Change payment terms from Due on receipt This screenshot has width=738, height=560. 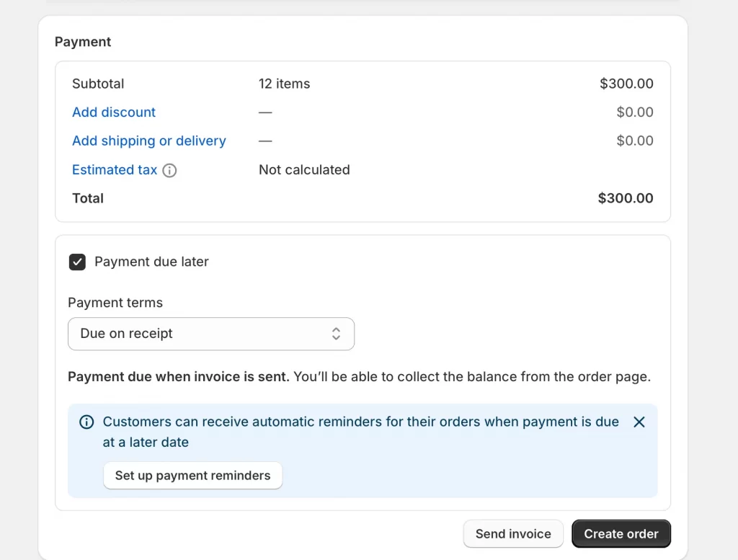(x=211, y=334)
